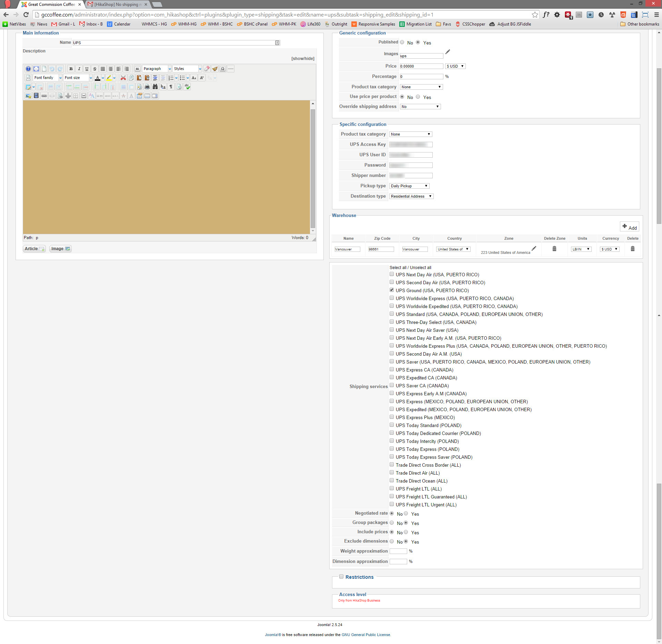Set Published to No
Image resolution: width=662 pixels, height=644 pixels.
[402, 42]
